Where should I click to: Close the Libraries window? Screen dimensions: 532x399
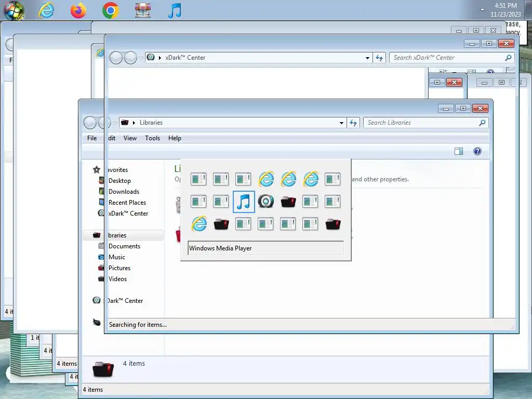[x=480, y=109]
